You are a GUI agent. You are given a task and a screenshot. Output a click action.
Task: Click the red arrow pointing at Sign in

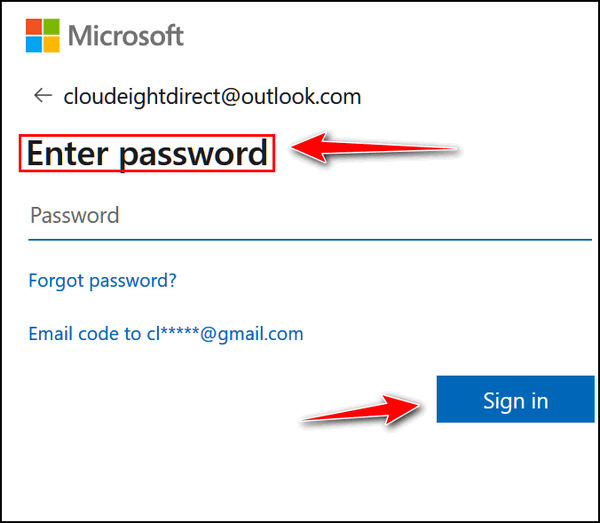pyautogui.click(x=360, y=411)
